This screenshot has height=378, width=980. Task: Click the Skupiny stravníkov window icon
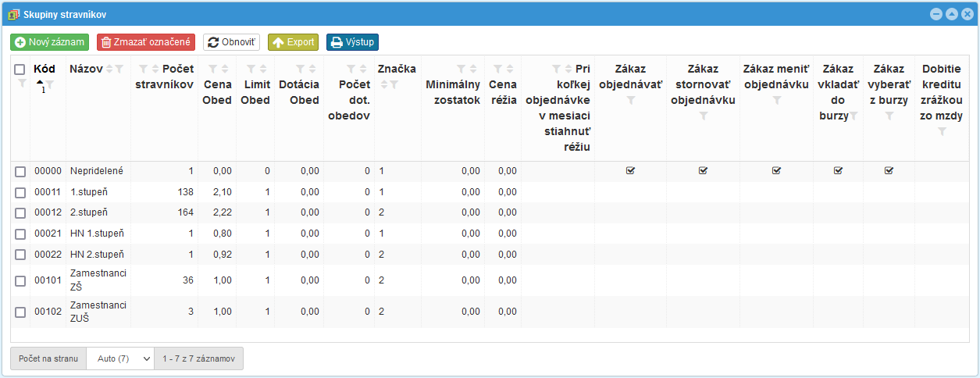coord(13,14)
